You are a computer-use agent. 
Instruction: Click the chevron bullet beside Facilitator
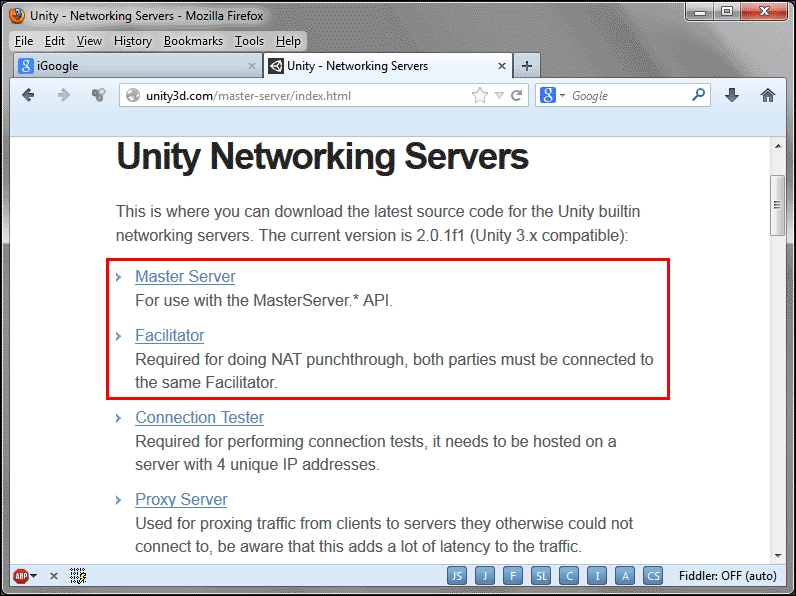pos(118,336)
